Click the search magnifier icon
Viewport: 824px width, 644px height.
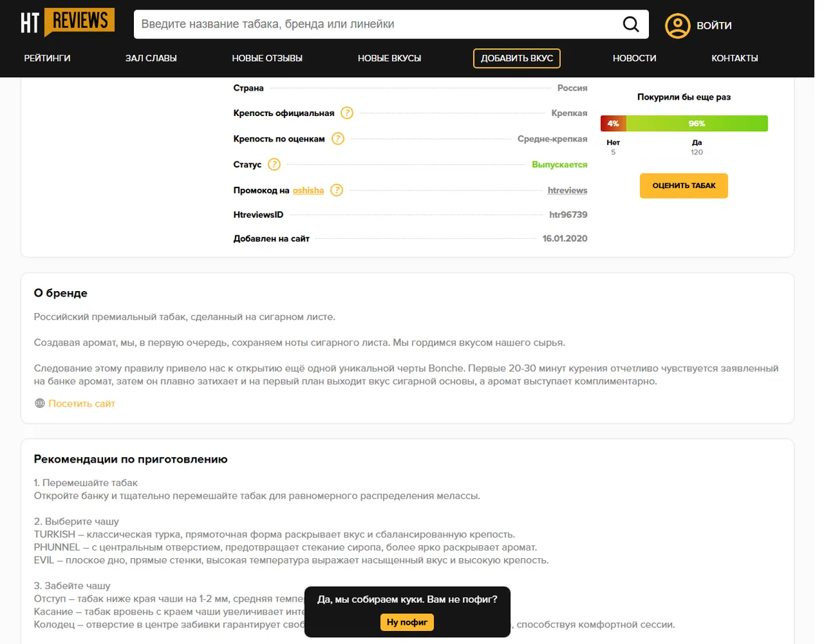point(630,25)
